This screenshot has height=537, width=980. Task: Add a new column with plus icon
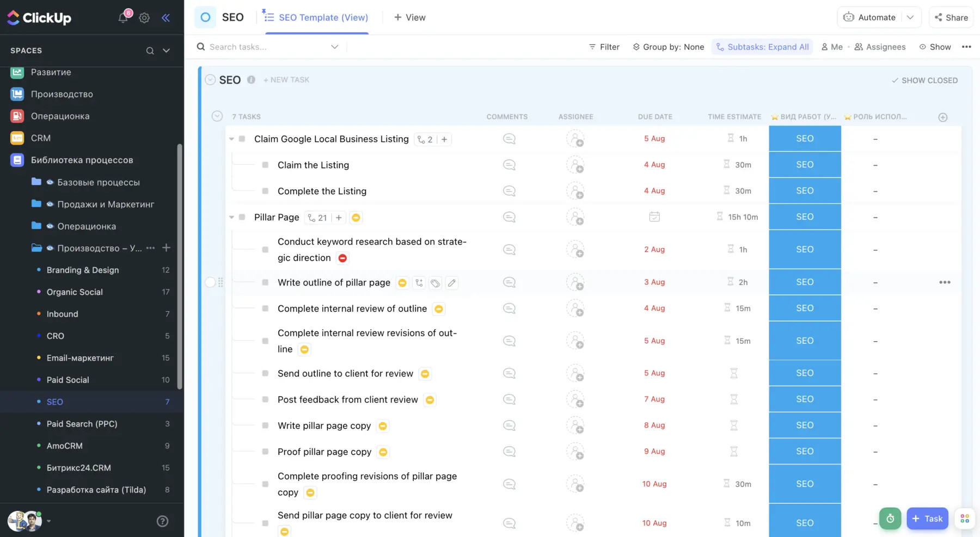[943, 117]
